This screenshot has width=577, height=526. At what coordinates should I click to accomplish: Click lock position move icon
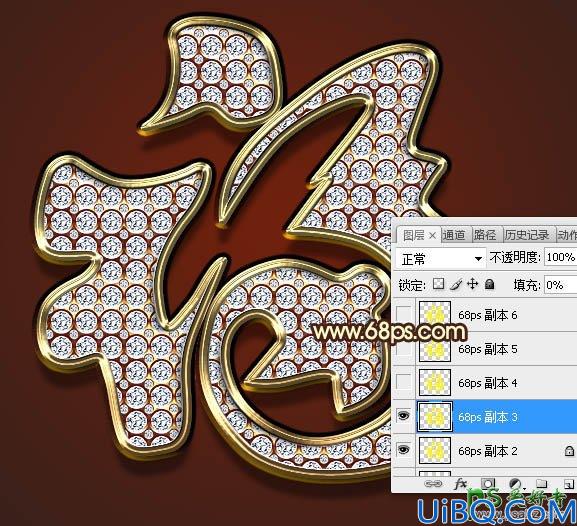(x=472, y=284)
